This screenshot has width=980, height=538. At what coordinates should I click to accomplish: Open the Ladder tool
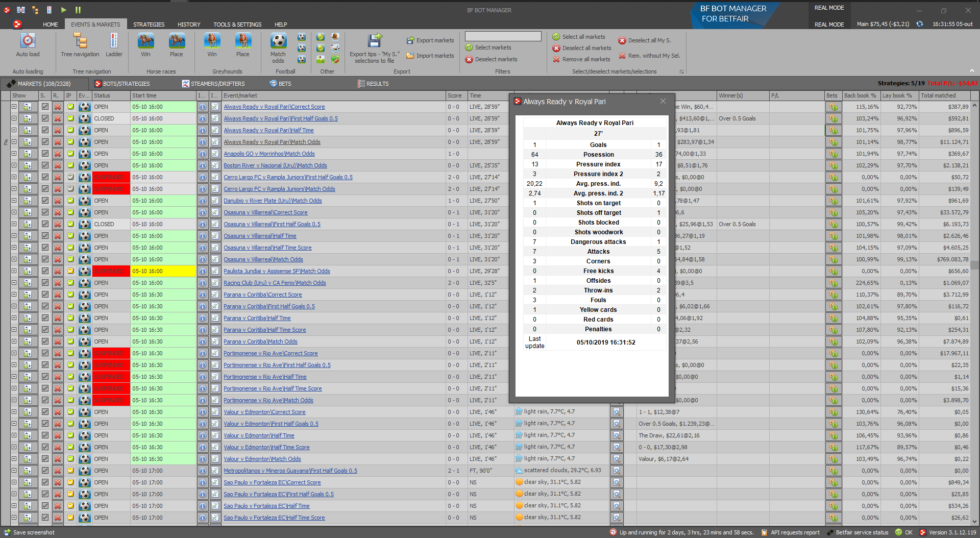114,41
